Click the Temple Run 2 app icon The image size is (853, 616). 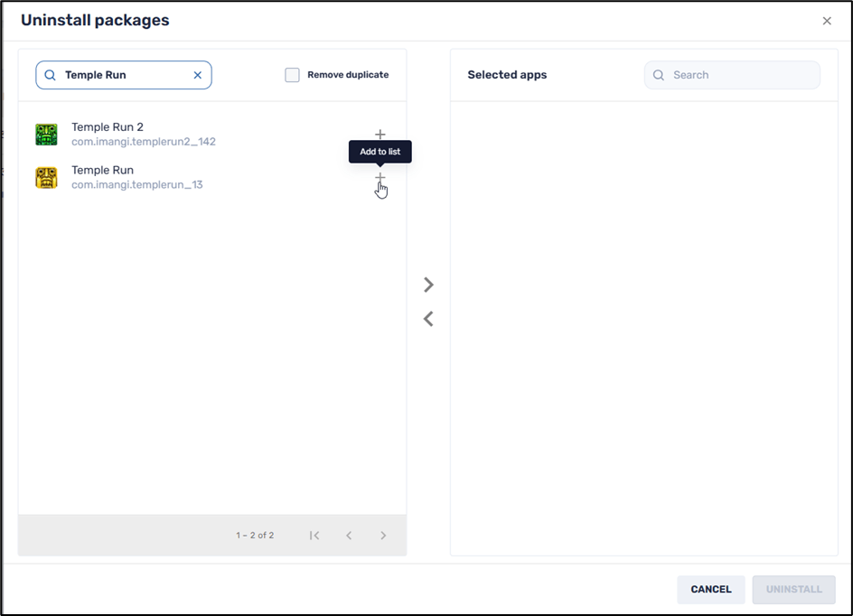coord(46,135)
